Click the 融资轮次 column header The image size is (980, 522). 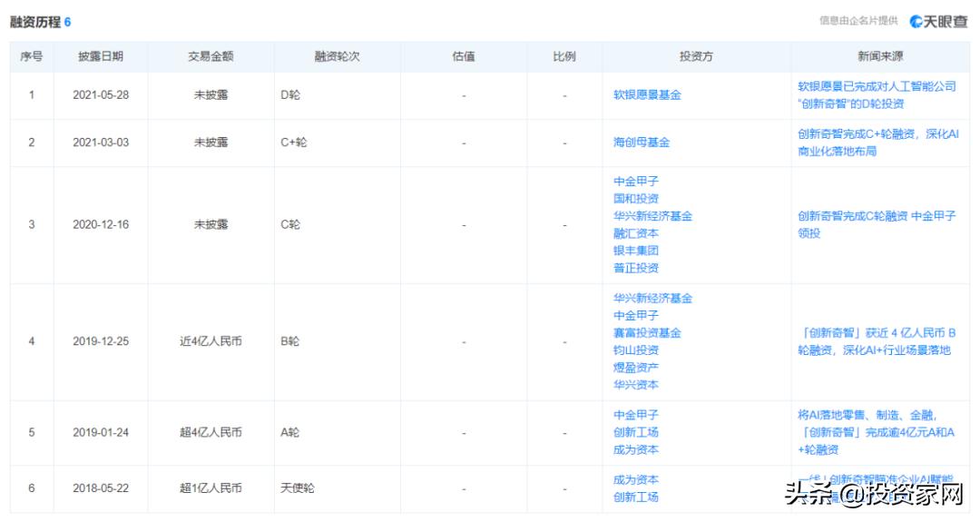pos(338,56)
